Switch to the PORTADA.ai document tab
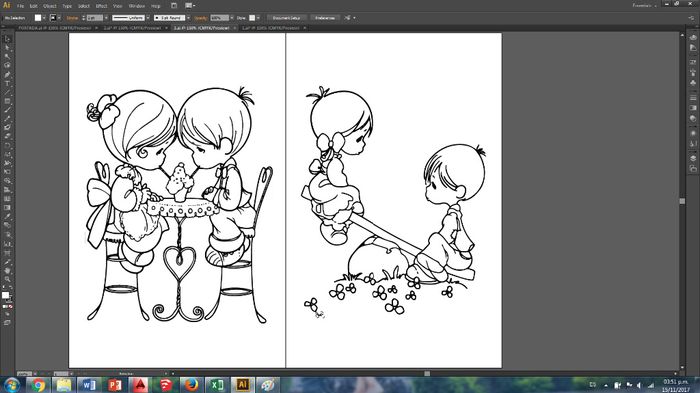 pyautogui.click(x=54, y=28)
